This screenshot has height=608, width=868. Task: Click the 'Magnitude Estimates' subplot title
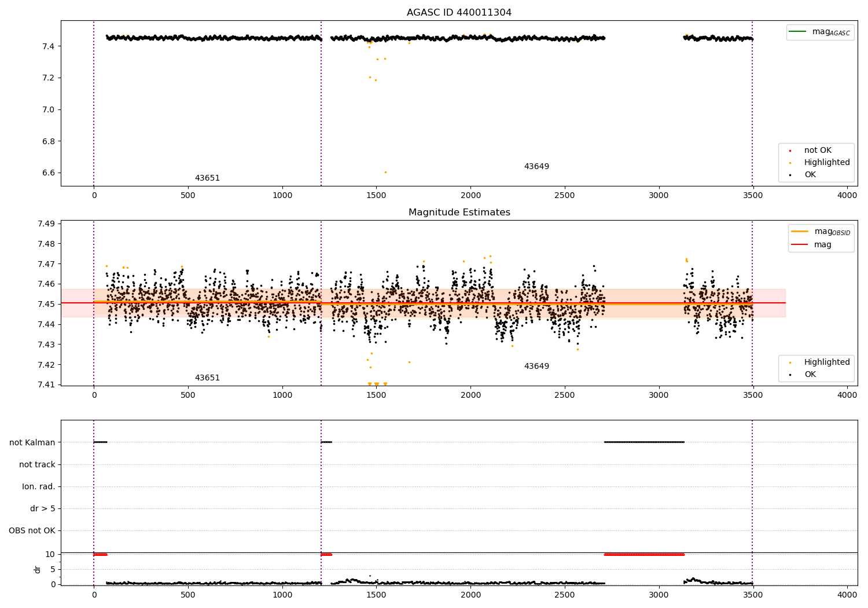(x=459, y=213)
